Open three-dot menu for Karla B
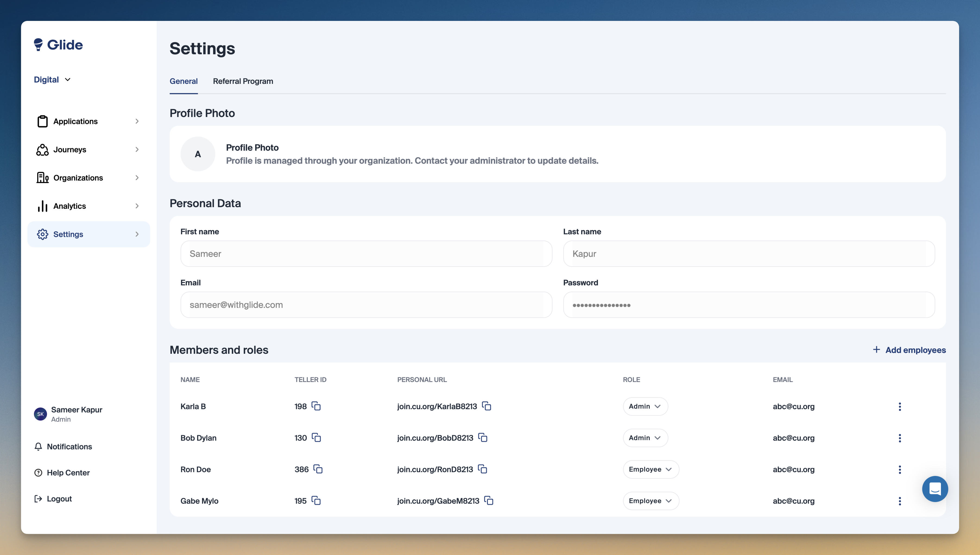 pos(900,406)
